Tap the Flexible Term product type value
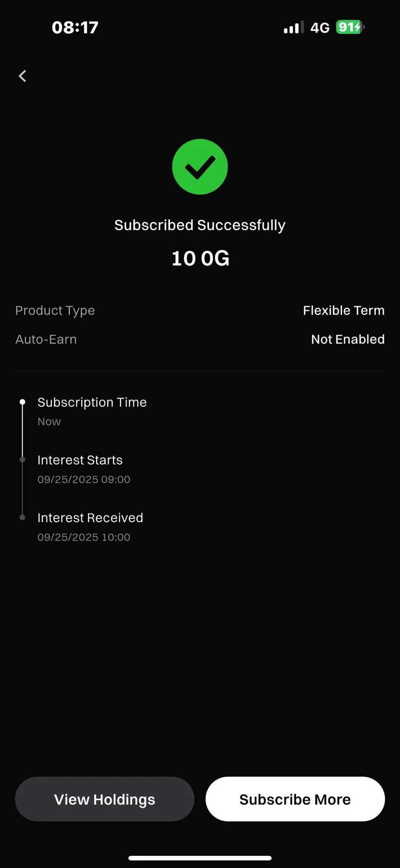Image resolution: width=400 pixels, height=868 pixels. pos(344,310)
